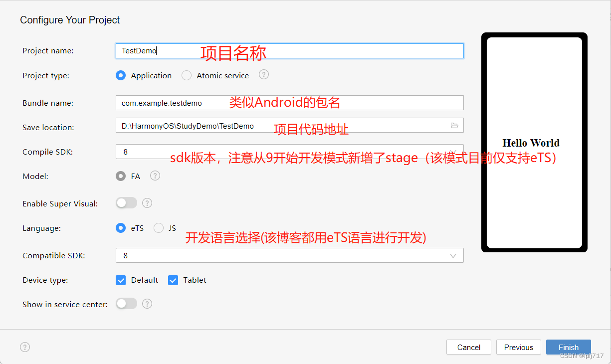
Task: Click Finish to create the project
Action: (x=569, y=347)
